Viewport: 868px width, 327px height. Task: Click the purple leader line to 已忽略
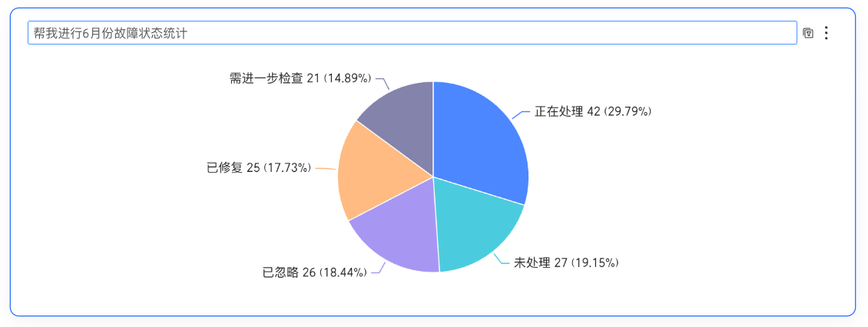click(379, 268)
